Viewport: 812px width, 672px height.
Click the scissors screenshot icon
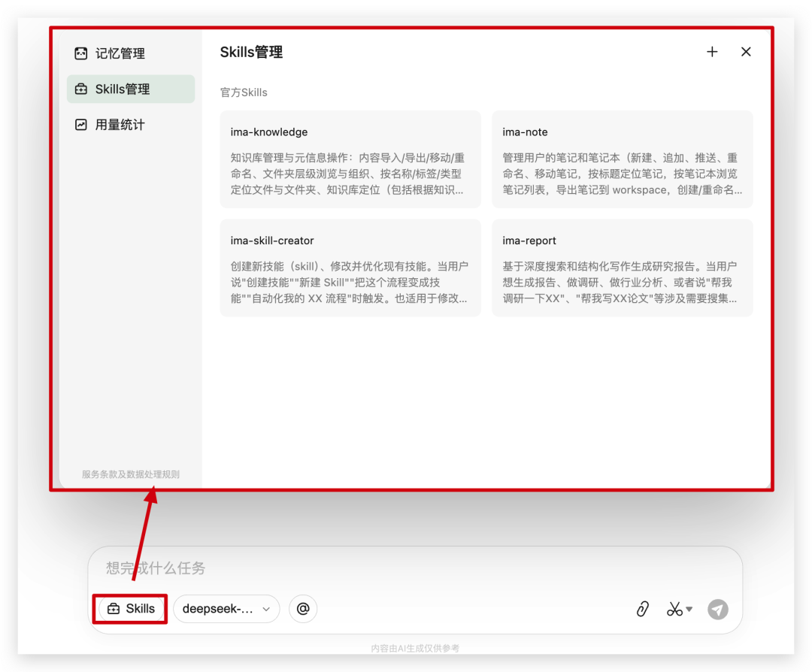pos(674,610)
